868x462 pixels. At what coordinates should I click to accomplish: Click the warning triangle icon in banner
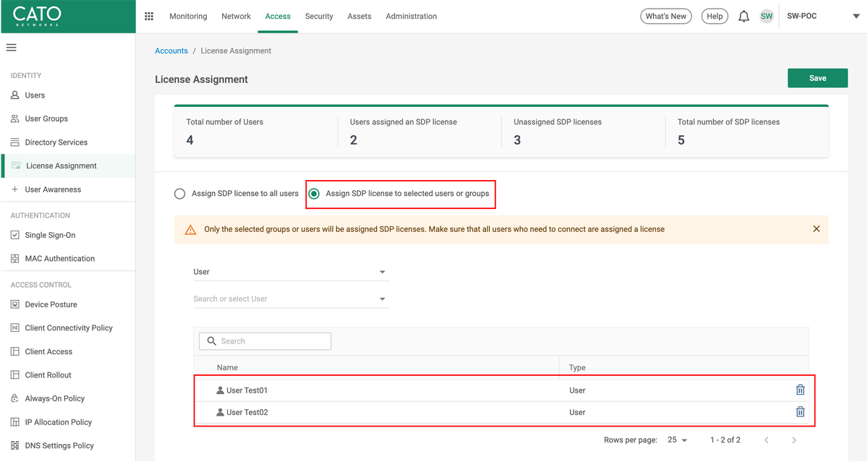pyautogui.click(x=190, y=229)
